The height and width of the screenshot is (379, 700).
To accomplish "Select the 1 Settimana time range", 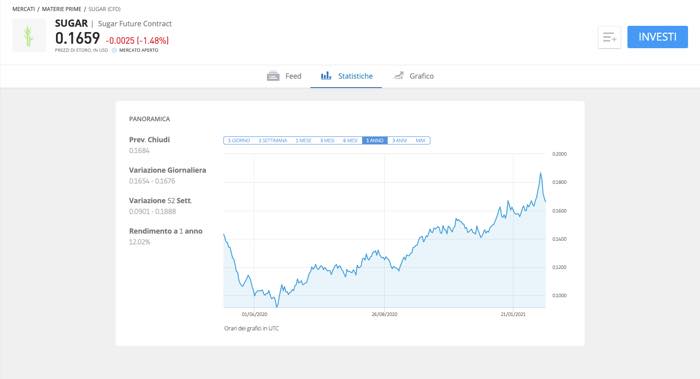I will coord(273,141).
